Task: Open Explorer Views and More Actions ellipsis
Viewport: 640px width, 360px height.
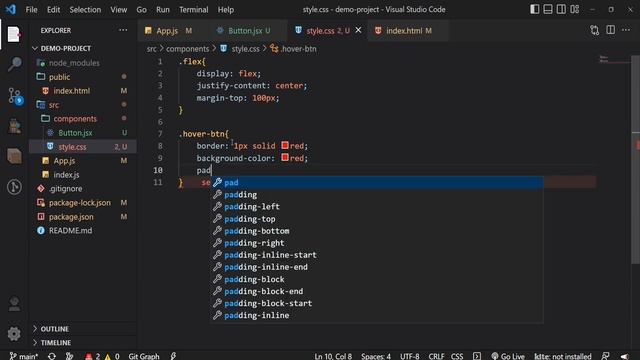Action: pos(123,30)
